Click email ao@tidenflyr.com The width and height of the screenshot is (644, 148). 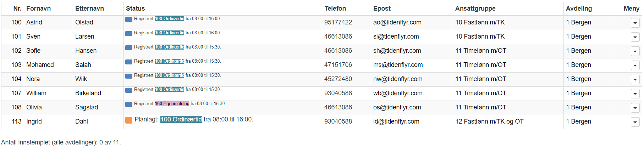coord(397,22)
